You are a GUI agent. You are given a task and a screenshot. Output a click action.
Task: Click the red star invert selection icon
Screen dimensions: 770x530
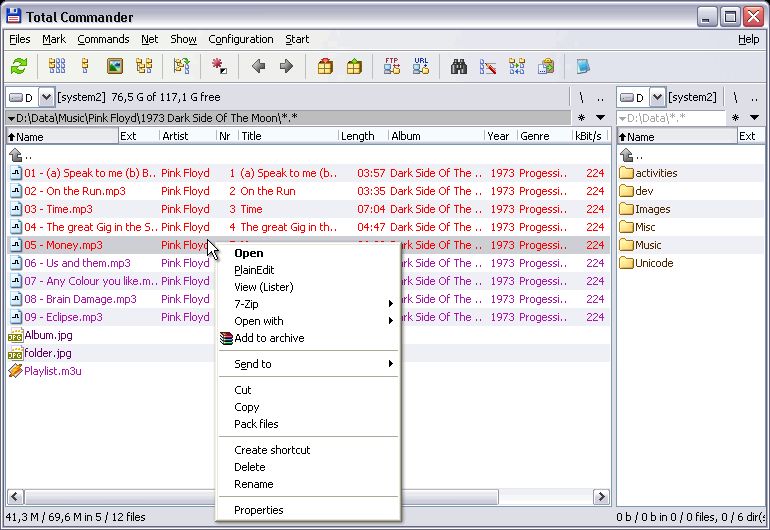tap(219, 67)
